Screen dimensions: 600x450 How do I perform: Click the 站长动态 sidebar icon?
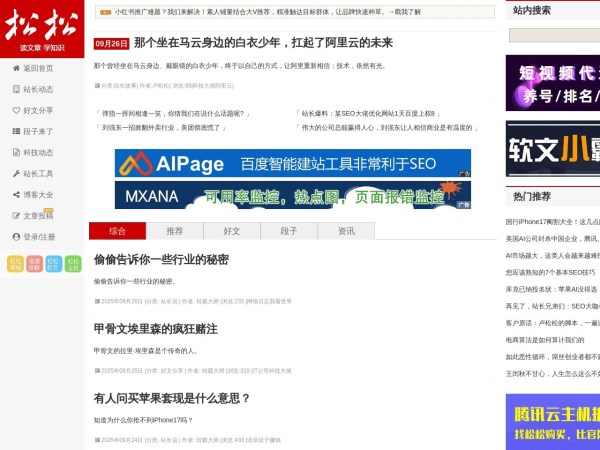tap(16, 89)
